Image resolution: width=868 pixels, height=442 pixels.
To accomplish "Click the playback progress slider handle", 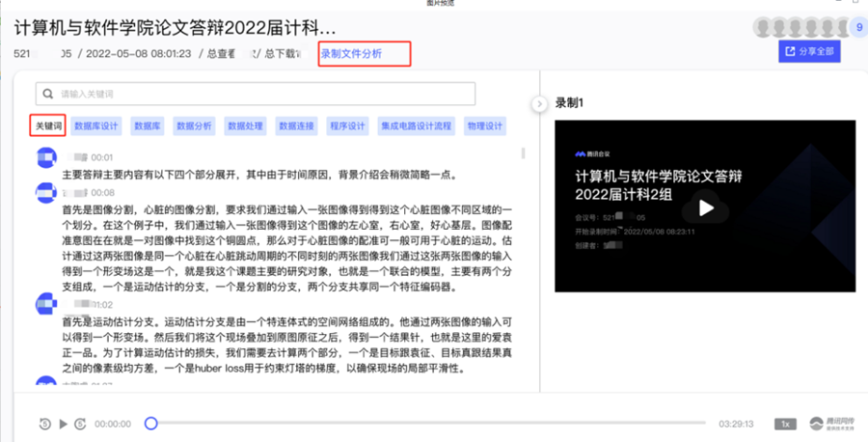I will pos(151,424).
